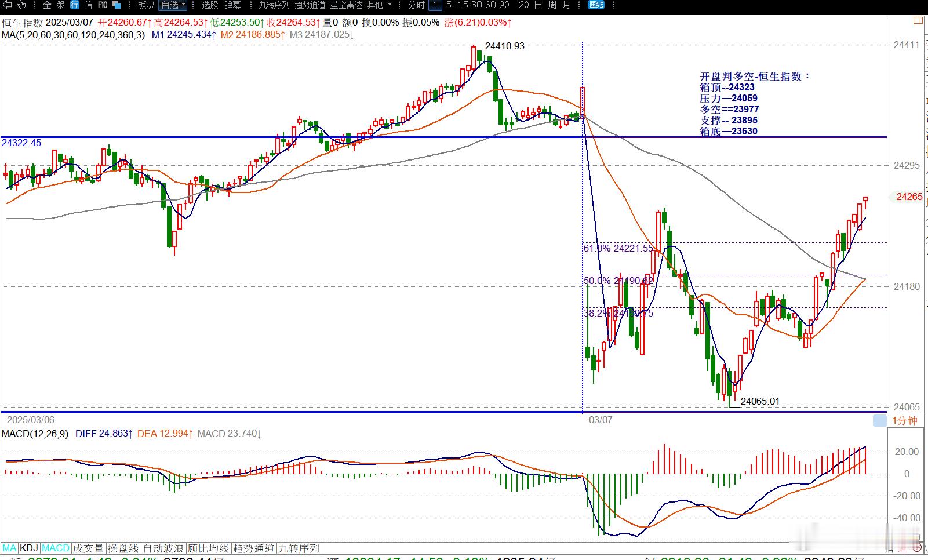The width and height of the screenshot is (928, 560).
Task: Click the 箱顶--24323 annotation line
Action: 727,88
